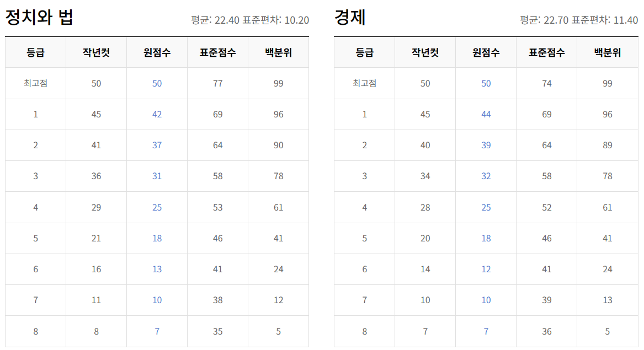Image resolution: width=644 pixels, height=350 pixels.
Task: Select 작년컷 '36' in 정치와 법 grade 3
Action: tap(96, 176)
